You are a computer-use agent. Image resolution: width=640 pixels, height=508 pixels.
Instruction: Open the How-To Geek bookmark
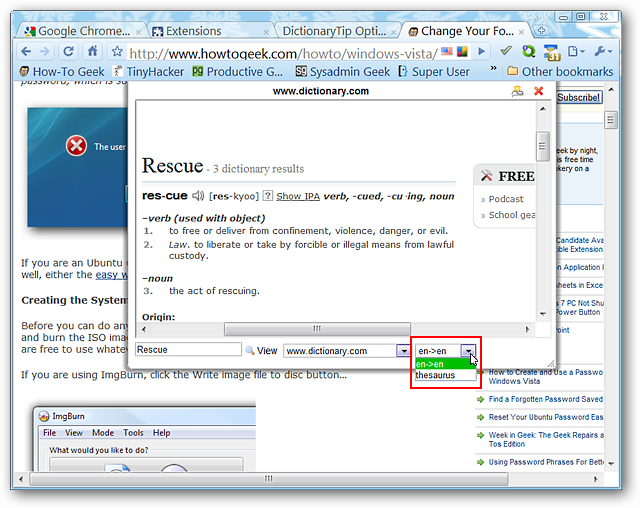click(60, 72)
